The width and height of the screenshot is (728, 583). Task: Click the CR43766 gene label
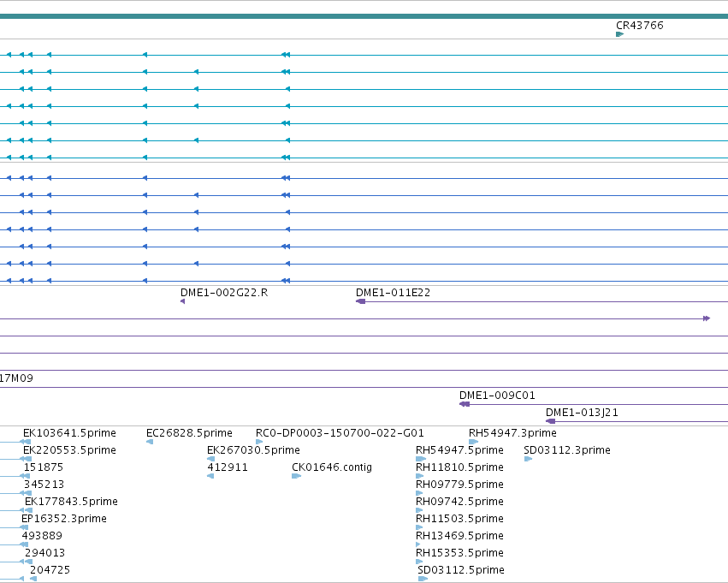click(x=639, y=25)
